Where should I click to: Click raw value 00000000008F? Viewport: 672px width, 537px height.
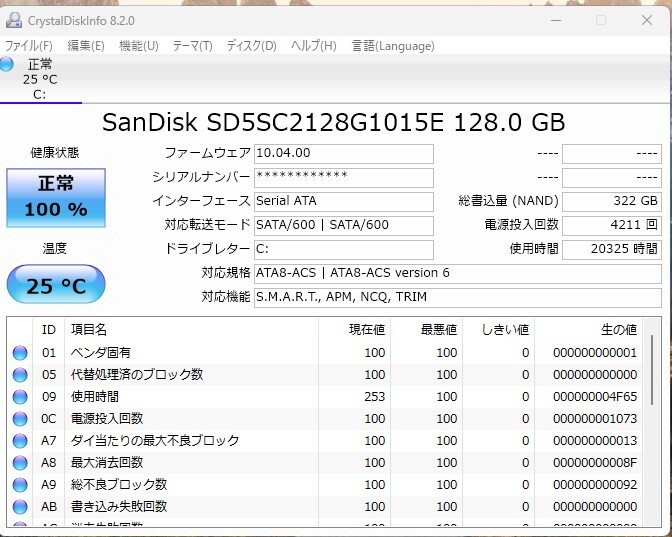(595, 463)
